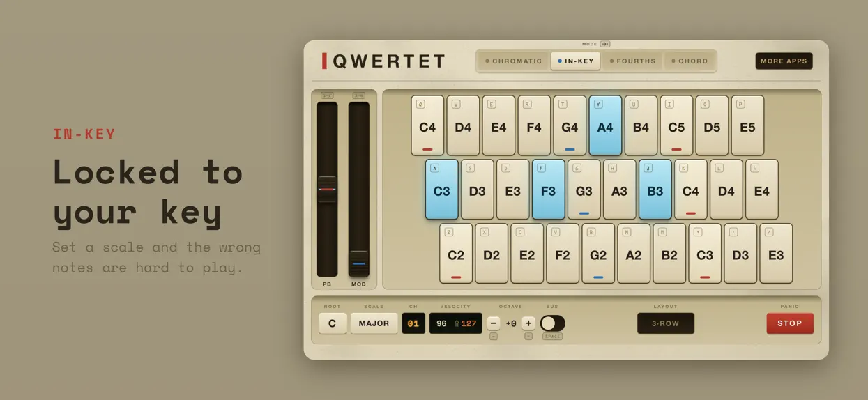The height and width of the screenshot is (400, 868).
Task: Click the Velocity display showing 96
Action: pyautogui.click(x=456, y=323)
